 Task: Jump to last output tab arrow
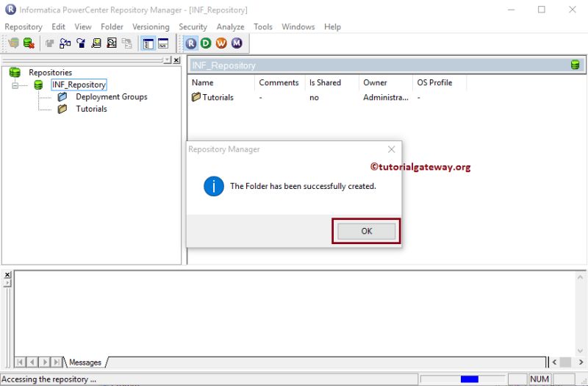pyautogui.click(x=57, y=362)
